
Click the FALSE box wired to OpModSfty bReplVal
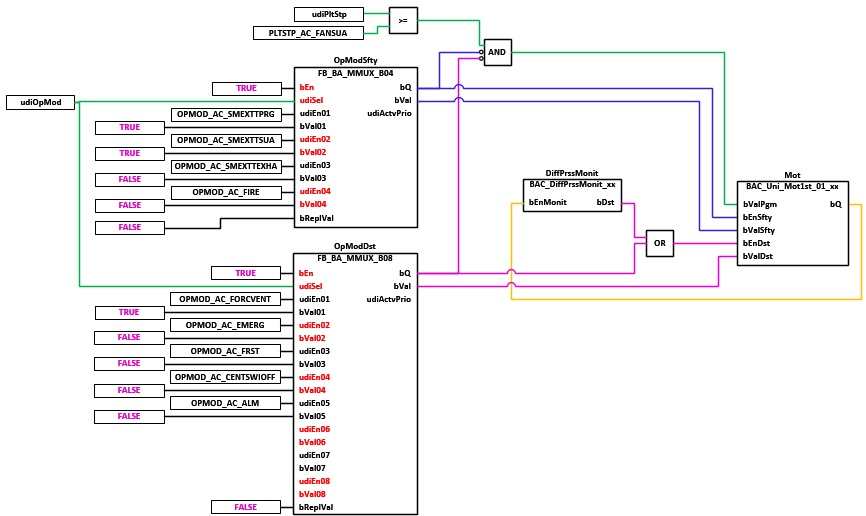(130, 227)
